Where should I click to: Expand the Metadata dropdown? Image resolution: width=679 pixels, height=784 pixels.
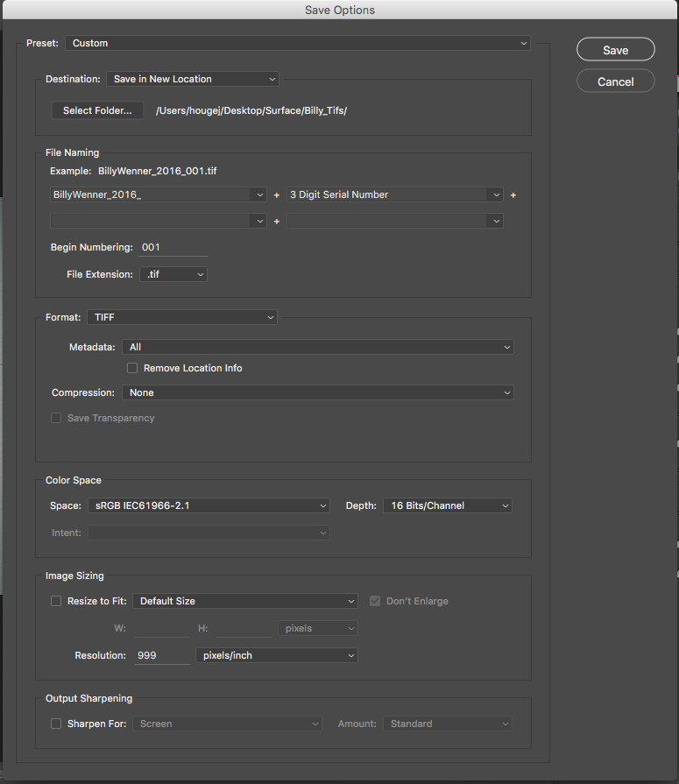point(317,347)
